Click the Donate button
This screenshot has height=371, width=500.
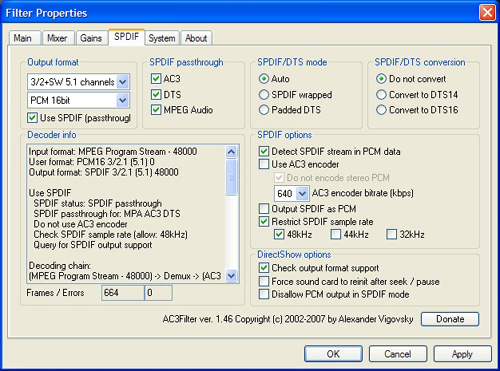(450, 319)
